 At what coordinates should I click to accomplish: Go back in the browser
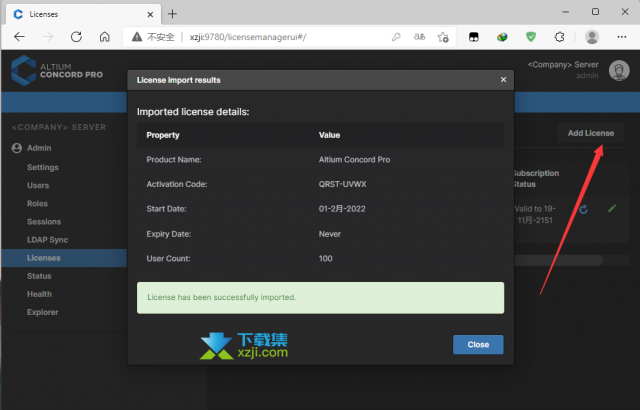coord(19,37)
